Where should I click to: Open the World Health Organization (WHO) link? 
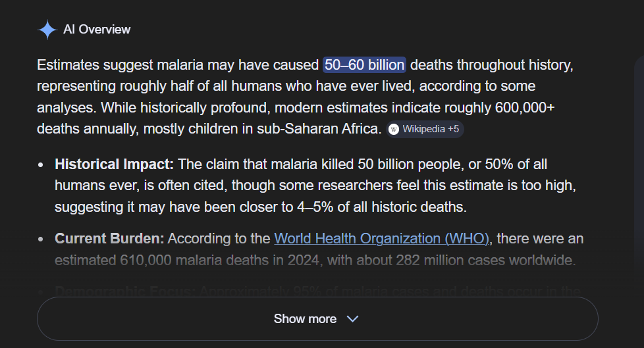click(x=382, y=238)
